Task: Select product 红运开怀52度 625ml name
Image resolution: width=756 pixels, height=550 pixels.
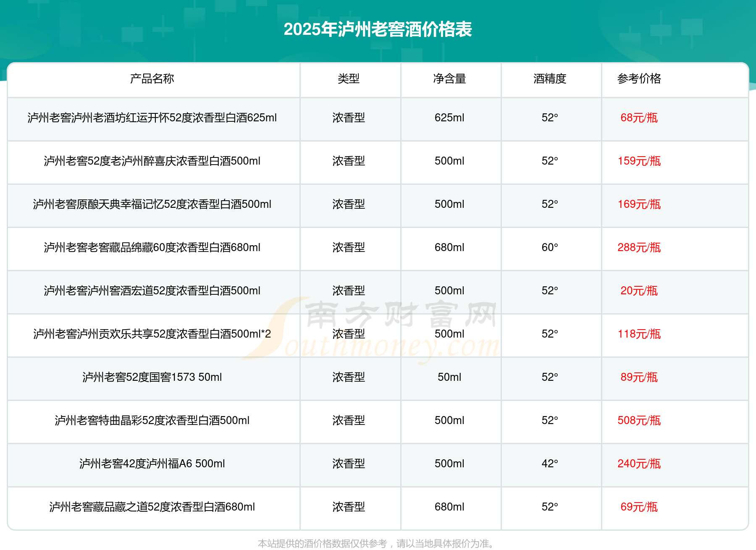Action: (152, 118)
